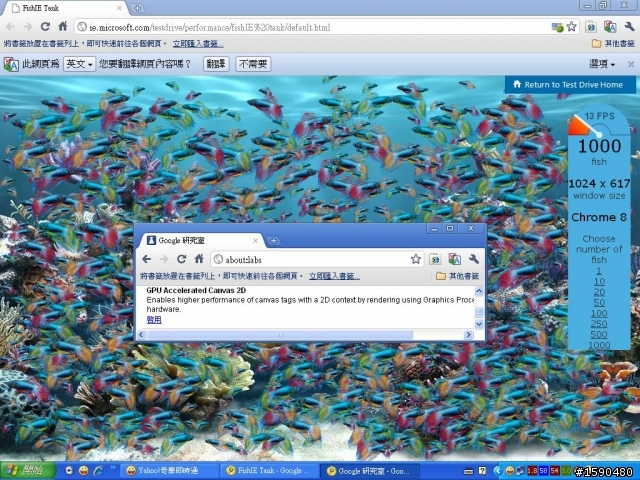Image resolution: width=640 pixels, height=480 pixels.
Task: Click 立即匯入書籤 link in main window
Action: point(198,44)
